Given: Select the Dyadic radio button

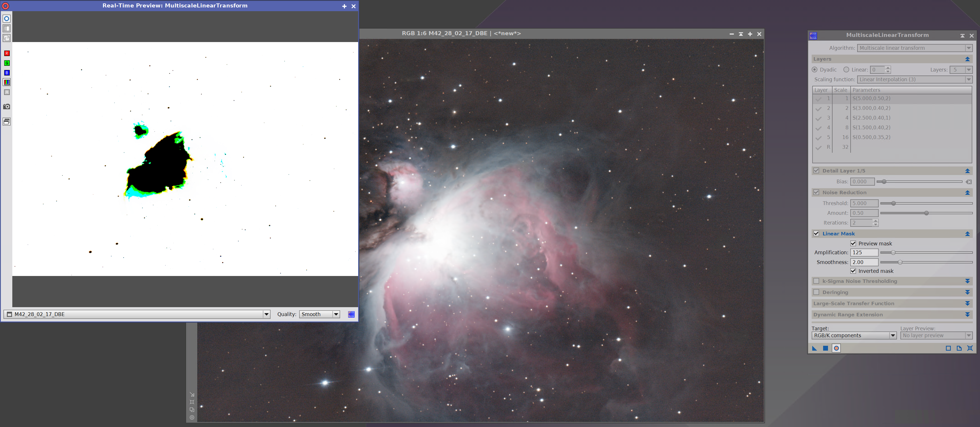Looking at the screenshot, I should coord(815,69).
